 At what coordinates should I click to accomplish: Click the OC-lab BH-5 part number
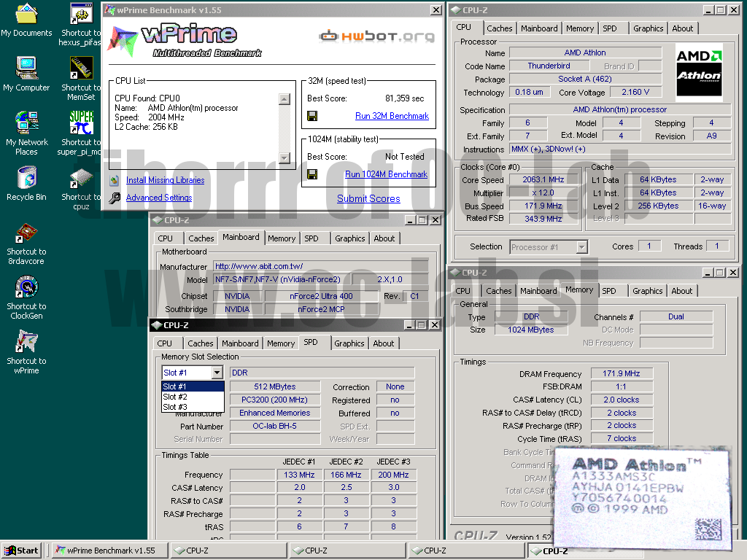click(x=274, y=426)
